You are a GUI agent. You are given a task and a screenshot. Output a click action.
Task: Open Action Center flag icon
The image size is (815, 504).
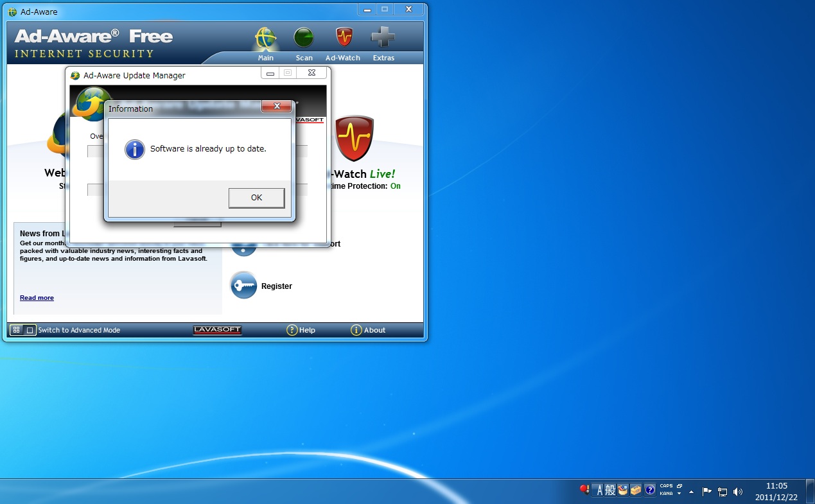(x=706, y=492)
